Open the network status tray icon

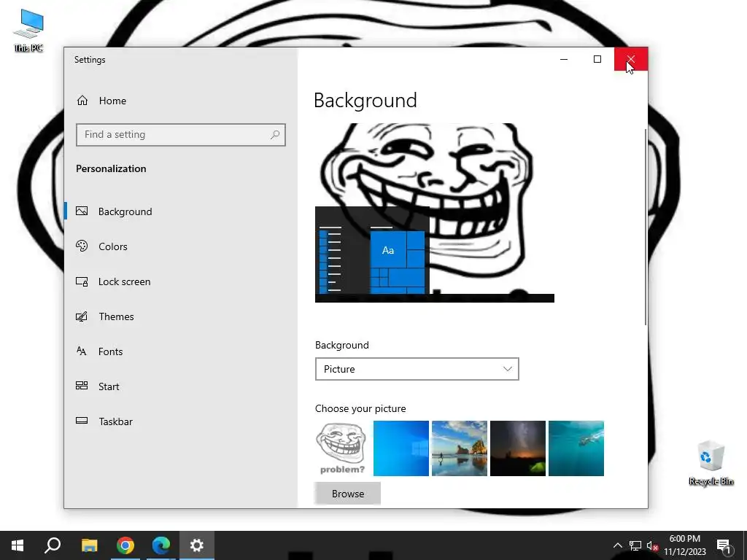(x=635, y=545)
